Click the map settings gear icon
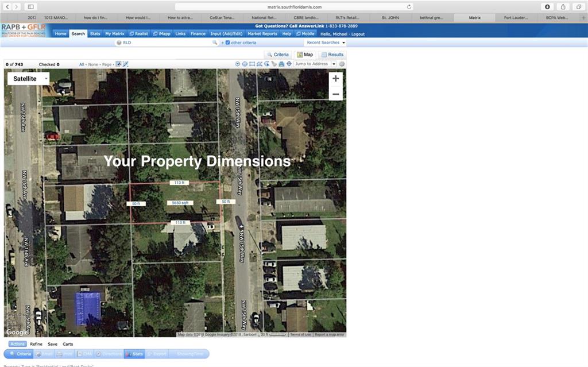This screenshot has height=367, width=588. (342, 64)
